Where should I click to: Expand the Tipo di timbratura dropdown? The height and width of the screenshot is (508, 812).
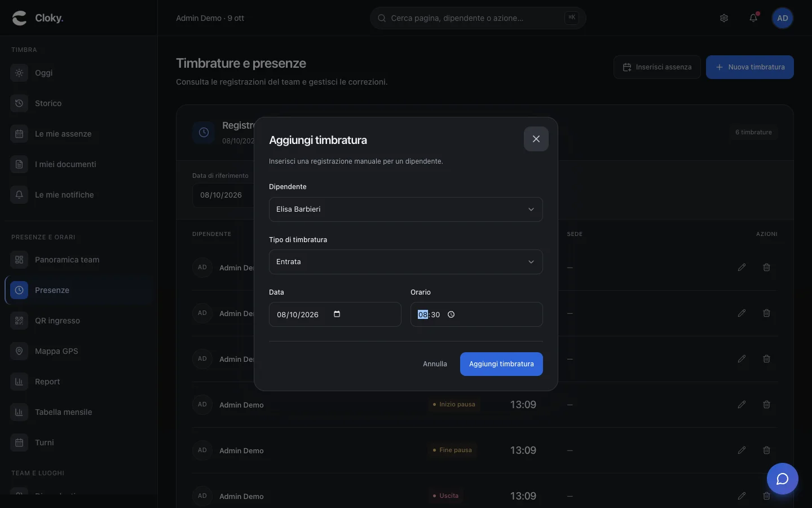click(x=406, y=262)
